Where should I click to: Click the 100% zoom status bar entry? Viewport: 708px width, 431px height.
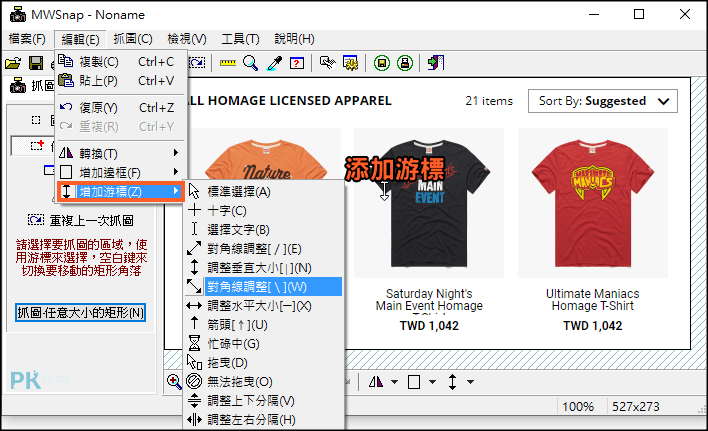coord(578,407)
